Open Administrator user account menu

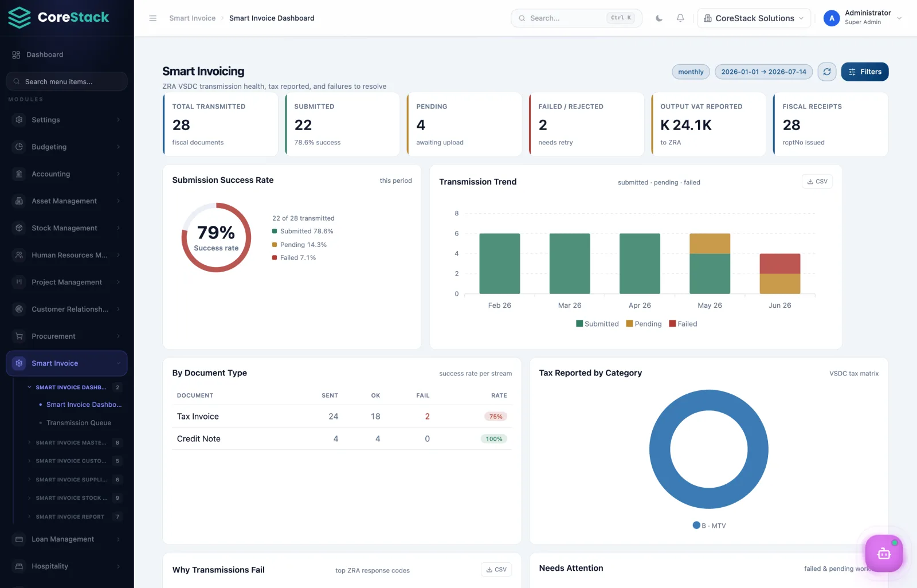(863, 18)
